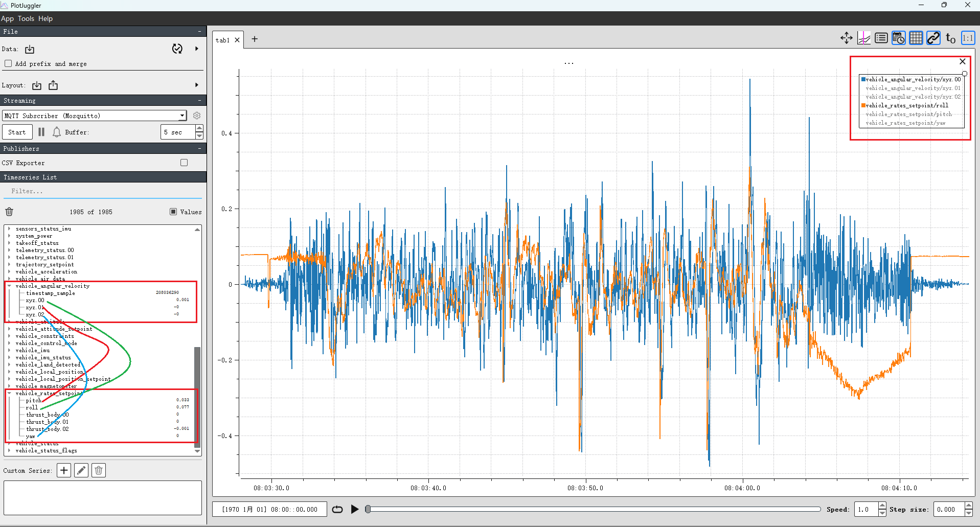Click the save layout icon
Image resolution: width=980 pixels, height=527 pixels.
(x=53, y=85)
